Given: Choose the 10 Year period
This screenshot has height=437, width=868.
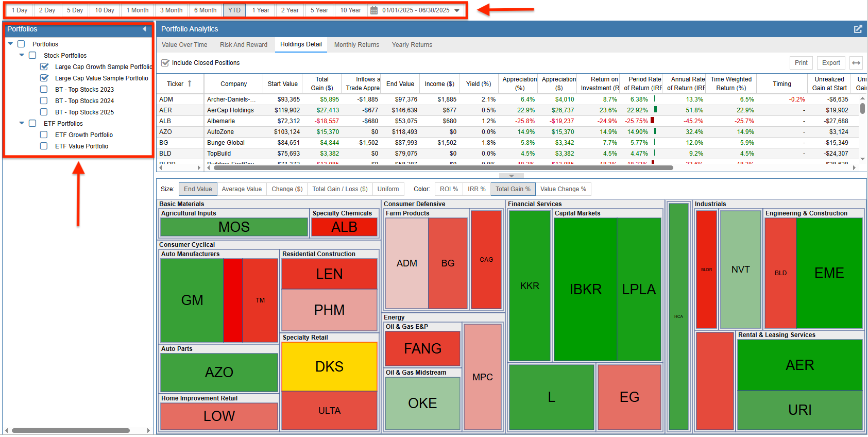Looking at the screenshot, I should [x=350, y=10].
